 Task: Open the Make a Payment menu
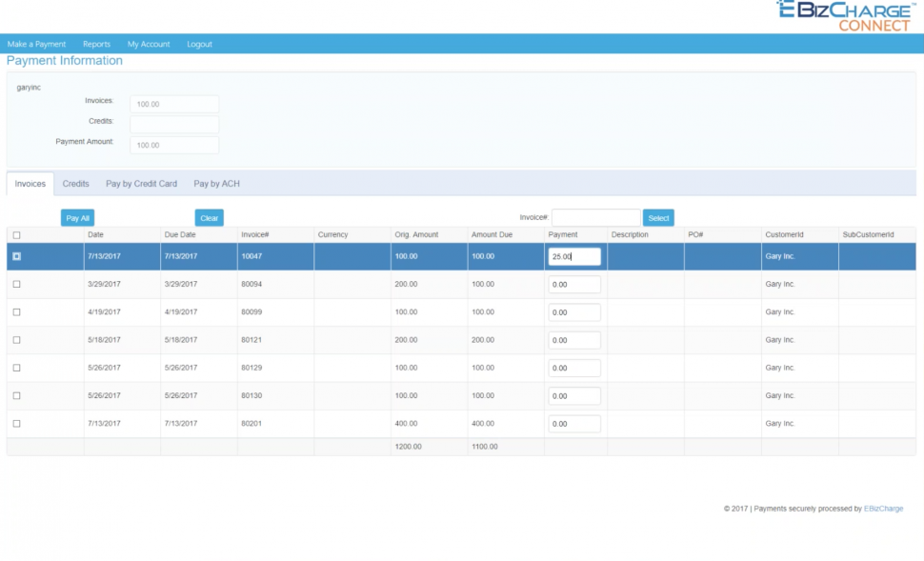click(36, 43)
